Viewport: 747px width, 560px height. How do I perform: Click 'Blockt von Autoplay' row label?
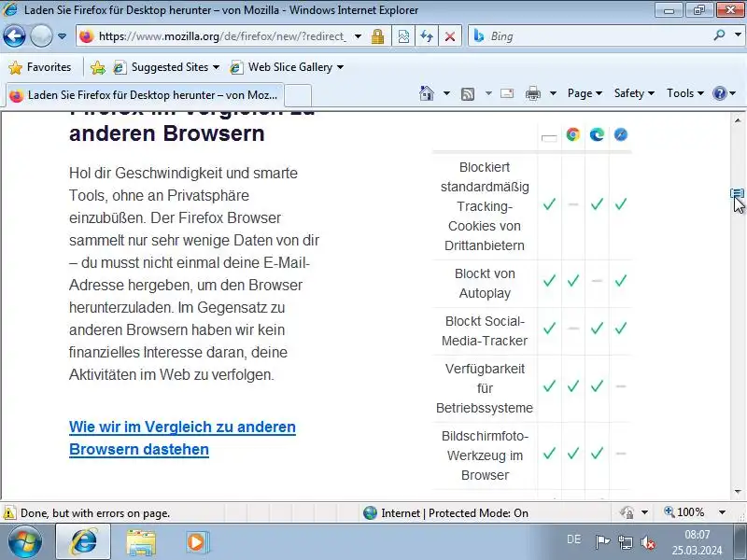(x=485, y=284)
